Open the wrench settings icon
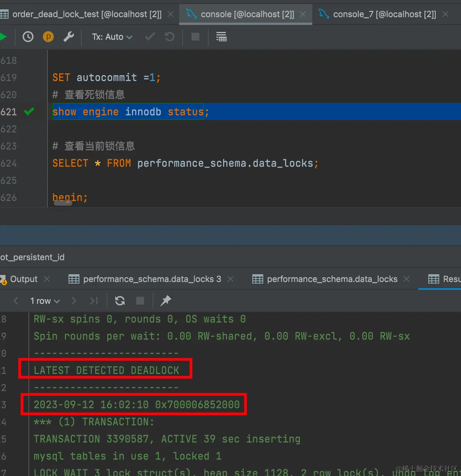Screen dimensions: 461x476 coord(69,37)
